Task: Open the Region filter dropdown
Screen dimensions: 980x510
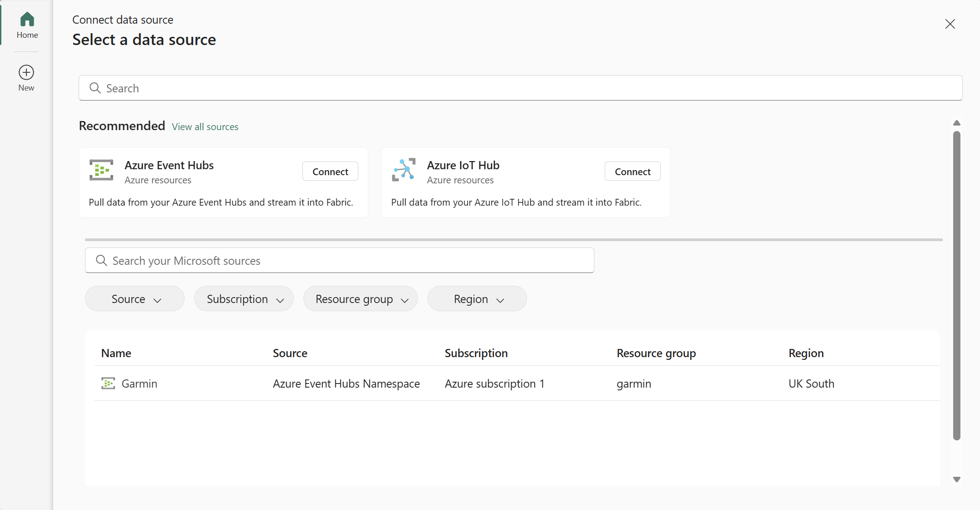Action: coord(477,299)
